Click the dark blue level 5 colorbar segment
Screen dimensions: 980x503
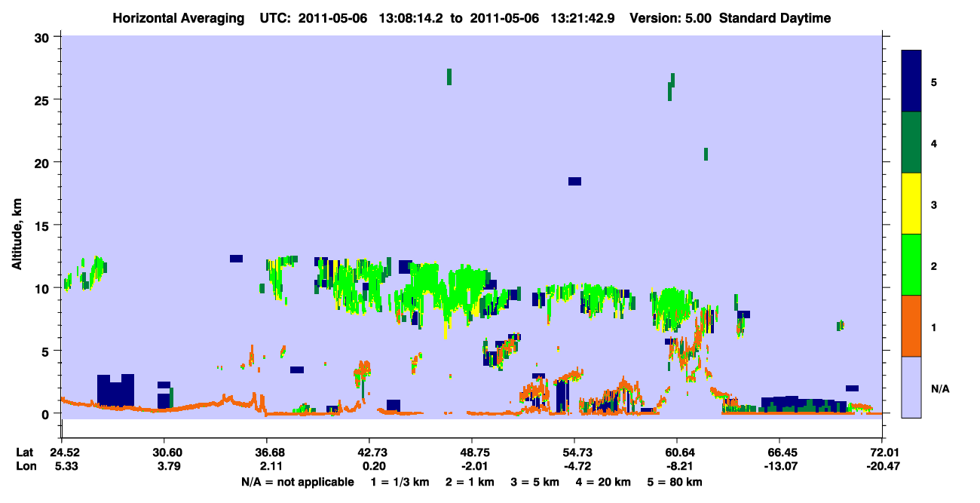point(911,81)
